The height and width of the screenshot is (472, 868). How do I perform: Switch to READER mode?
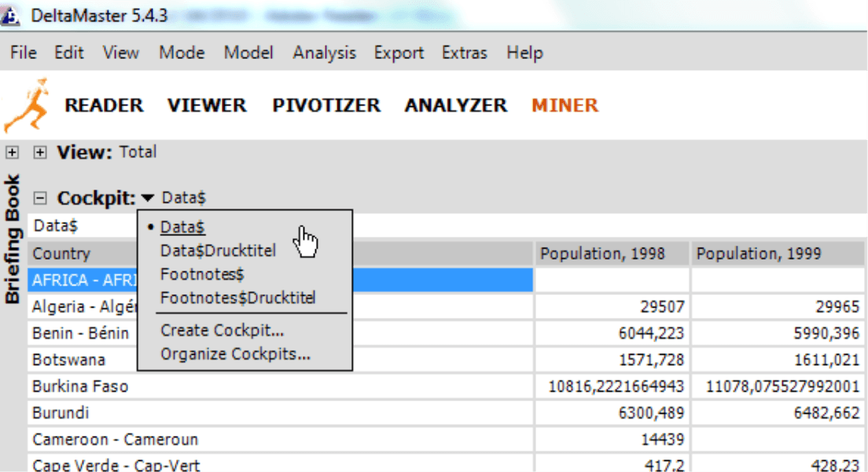(104, 105)
